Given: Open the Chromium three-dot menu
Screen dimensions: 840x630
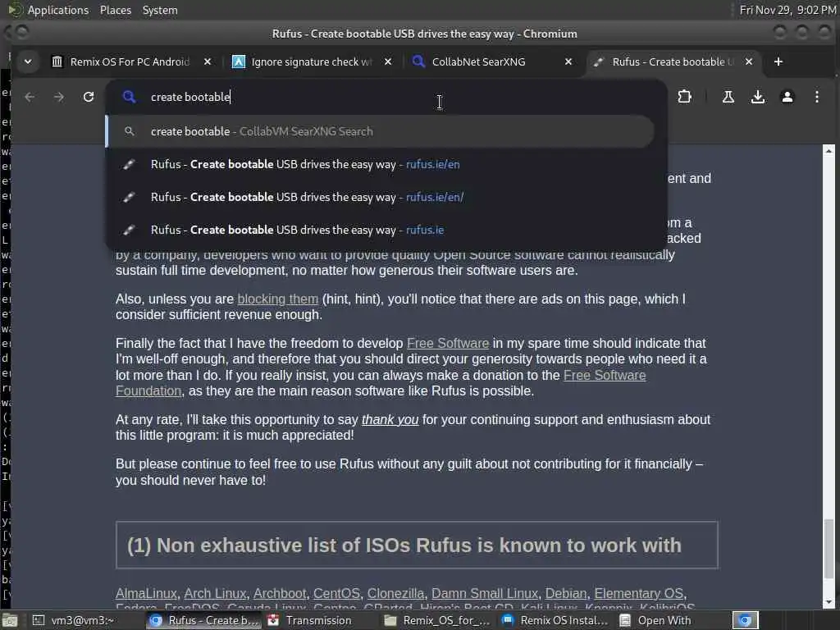Looking at the screenshot, I should (816, 97).
